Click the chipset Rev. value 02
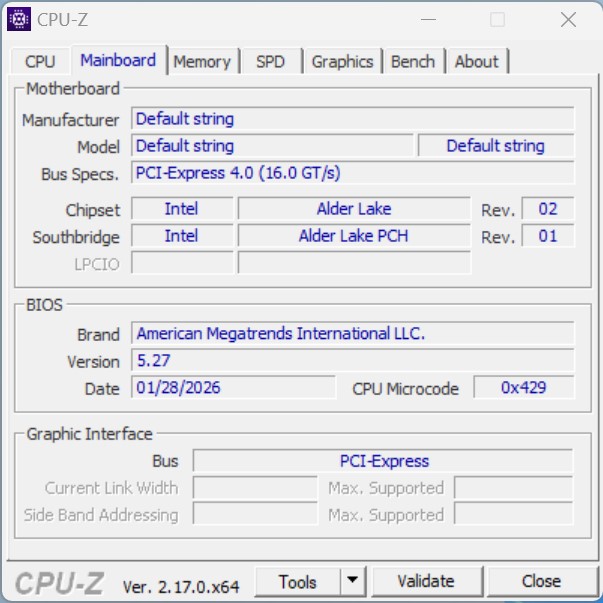 (x=548, y=209)
